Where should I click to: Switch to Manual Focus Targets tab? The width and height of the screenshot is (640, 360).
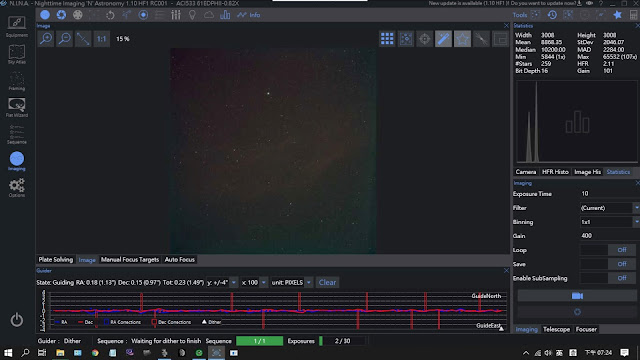click(130, 260)
